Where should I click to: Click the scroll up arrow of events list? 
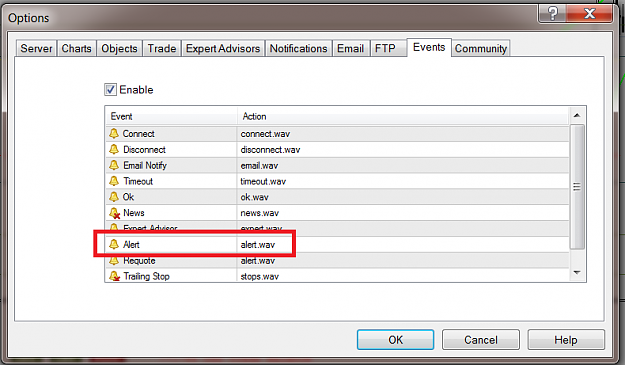[x=577, y=116]
